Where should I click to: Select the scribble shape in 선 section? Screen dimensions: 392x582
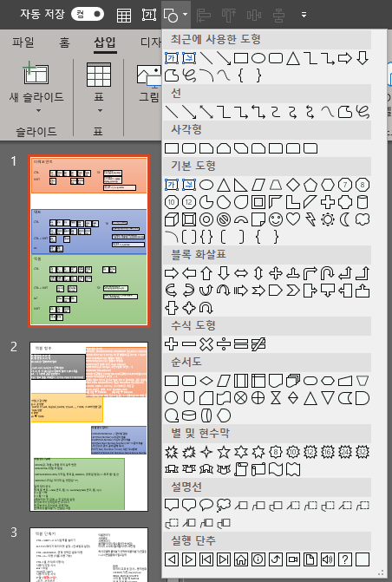pos(363,112)
